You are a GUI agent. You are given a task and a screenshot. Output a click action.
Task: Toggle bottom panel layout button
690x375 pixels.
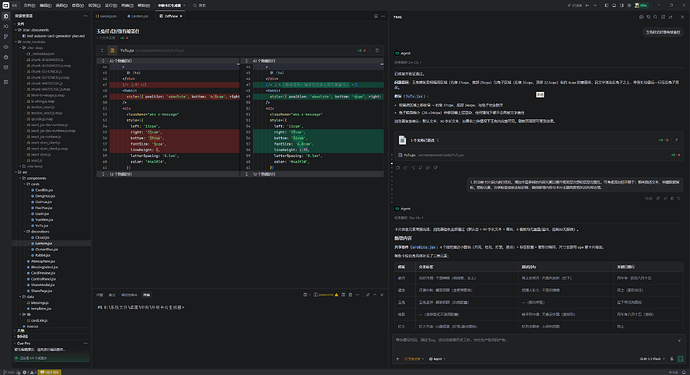tap(614, 5)
